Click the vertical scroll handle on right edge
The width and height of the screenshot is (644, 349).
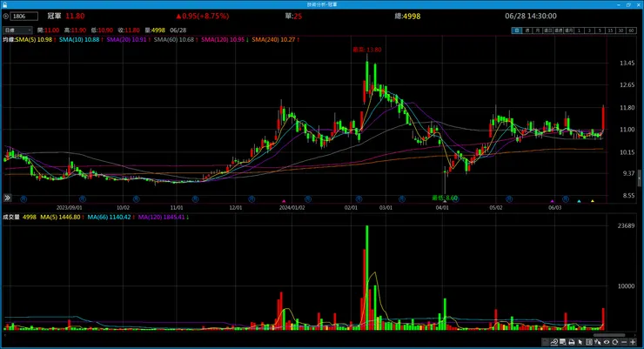pyautogui.click(x=639, y=178)
